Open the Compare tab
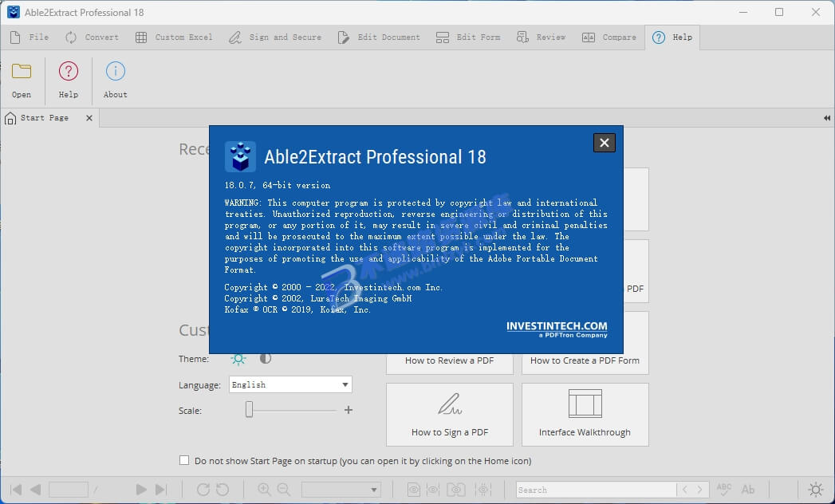The image size is (835, 504). click(609, 37)
